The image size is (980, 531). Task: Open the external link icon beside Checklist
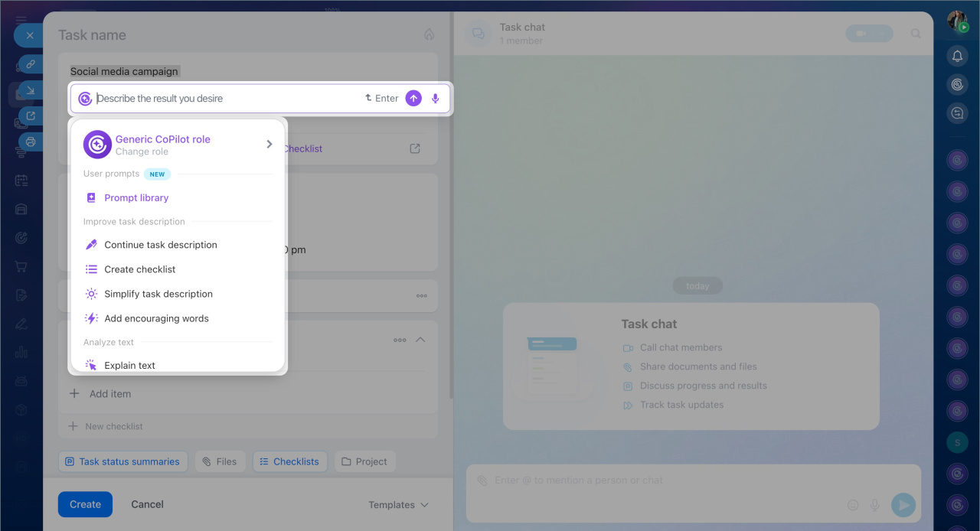tap(415, 148)
